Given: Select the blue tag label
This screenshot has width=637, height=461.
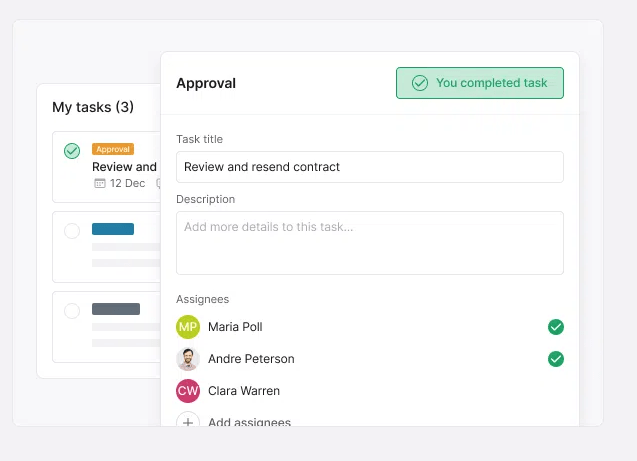Looking at the screenshot, I should pyautogui.click(x=113, y=229).
